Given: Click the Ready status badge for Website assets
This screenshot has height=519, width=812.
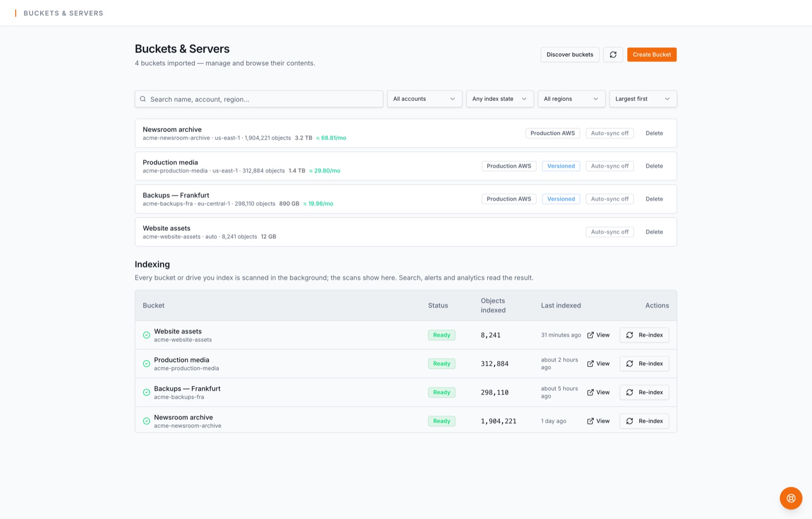Looking at the screenshot, I should [442, 335].
